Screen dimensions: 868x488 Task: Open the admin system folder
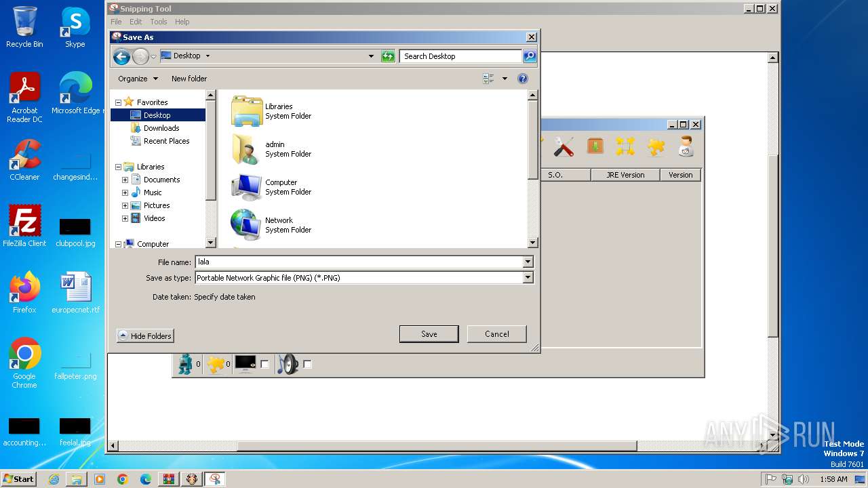click(x=271, y=149)
